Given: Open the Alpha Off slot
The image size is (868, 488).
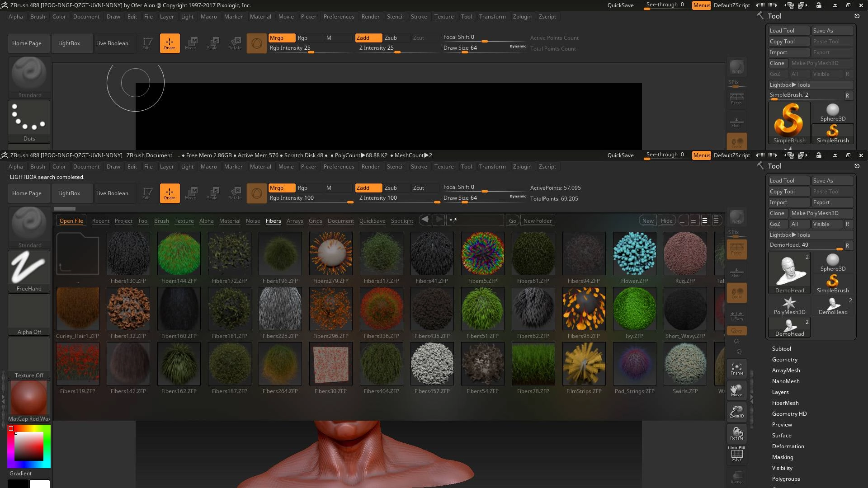Looking at the screenshot, I should pos(29,314).
